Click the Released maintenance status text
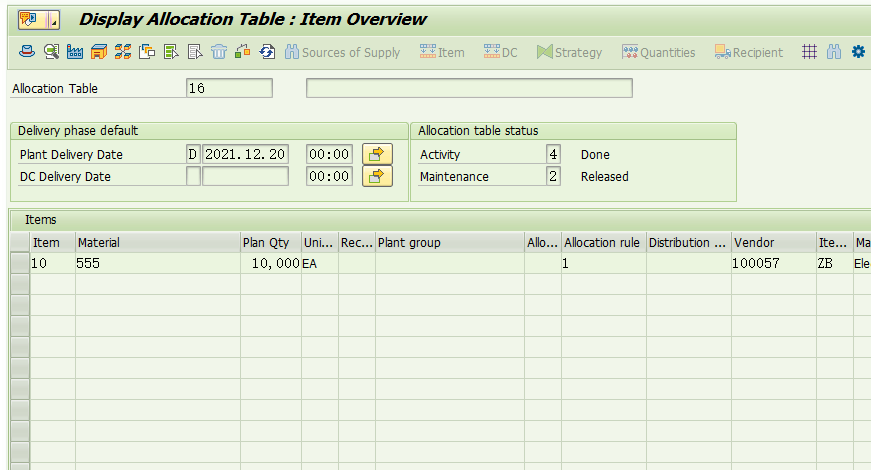This screenshot has height=470, width=871. pos(604,177)
